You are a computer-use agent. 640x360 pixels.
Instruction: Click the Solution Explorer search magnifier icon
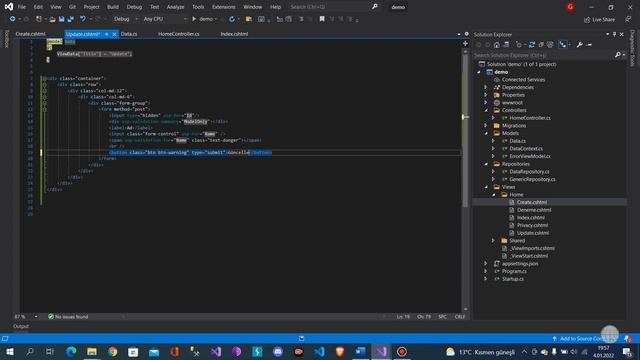618,55
